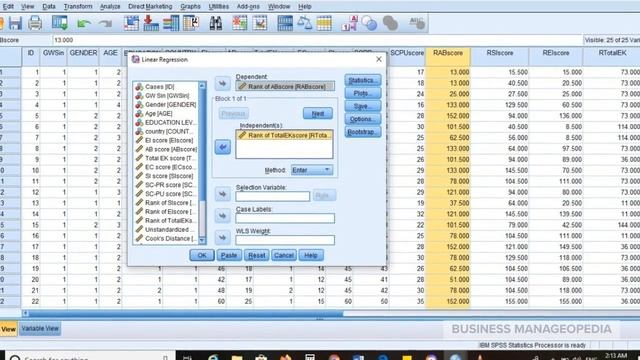Click OK to run the regression

tap(202, 255)
